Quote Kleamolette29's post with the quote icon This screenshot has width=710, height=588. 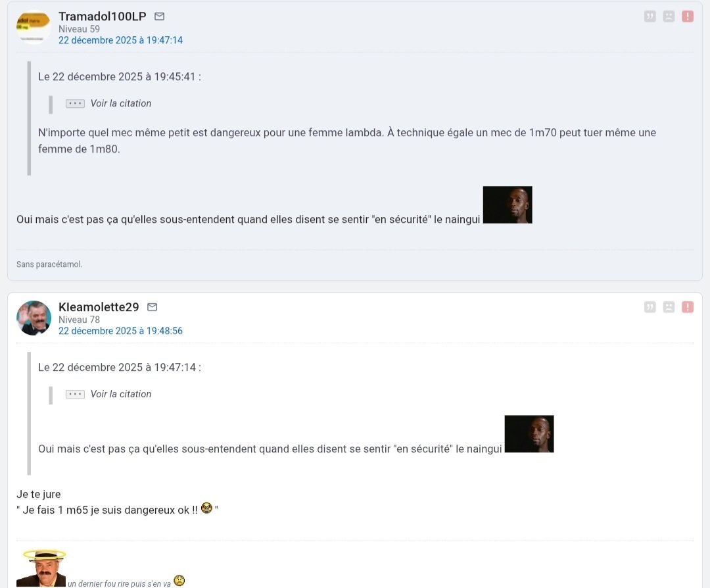pos(650,307)
